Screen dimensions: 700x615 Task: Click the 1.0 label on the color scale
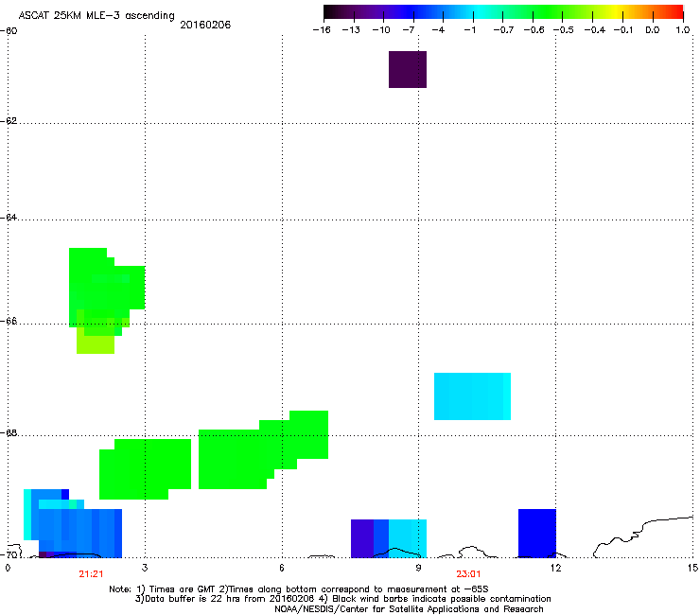[683, 30]
